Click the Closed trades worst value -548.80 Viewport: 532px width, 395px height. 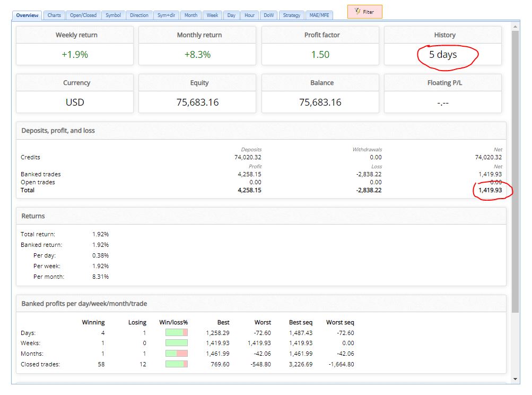tap(260, 364)
